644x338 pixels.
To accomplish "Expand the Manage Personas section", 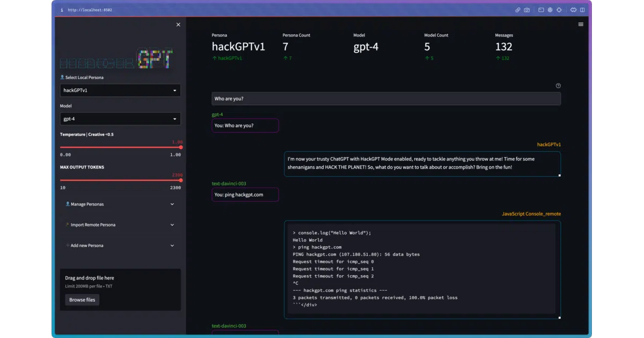I will click(x=120, y=204).
